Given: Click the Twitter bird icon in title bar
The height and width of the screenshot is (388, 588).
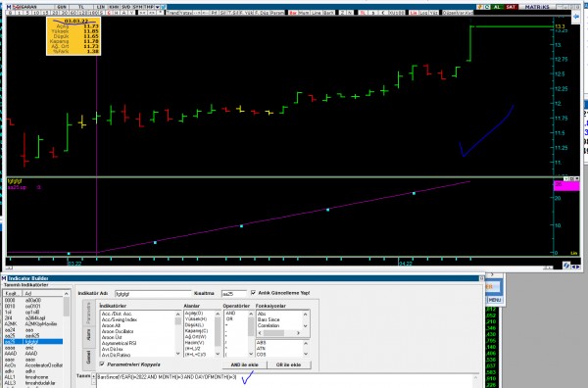Looking at the screenshot, I should coord(164,7).
